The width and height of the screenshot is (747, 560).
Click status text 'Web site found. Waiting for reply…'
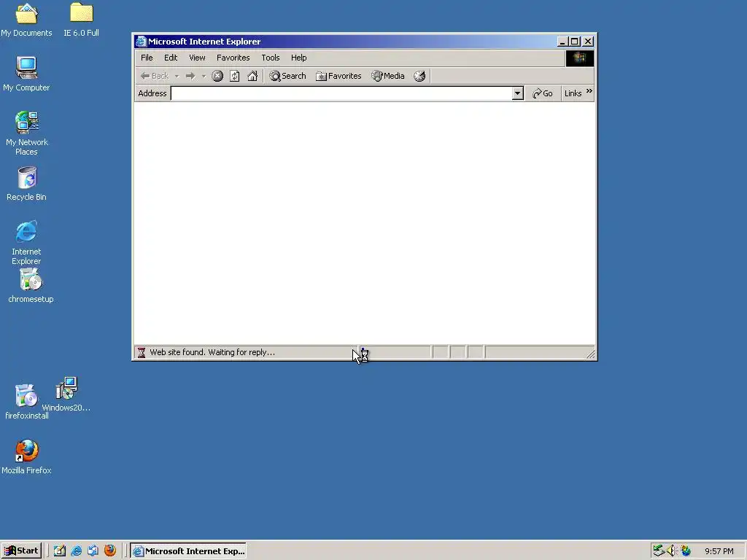[212, 352]
